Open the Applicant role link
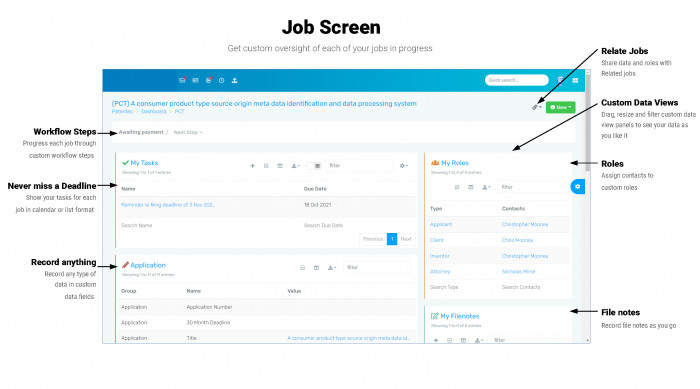 click(441, 224)
